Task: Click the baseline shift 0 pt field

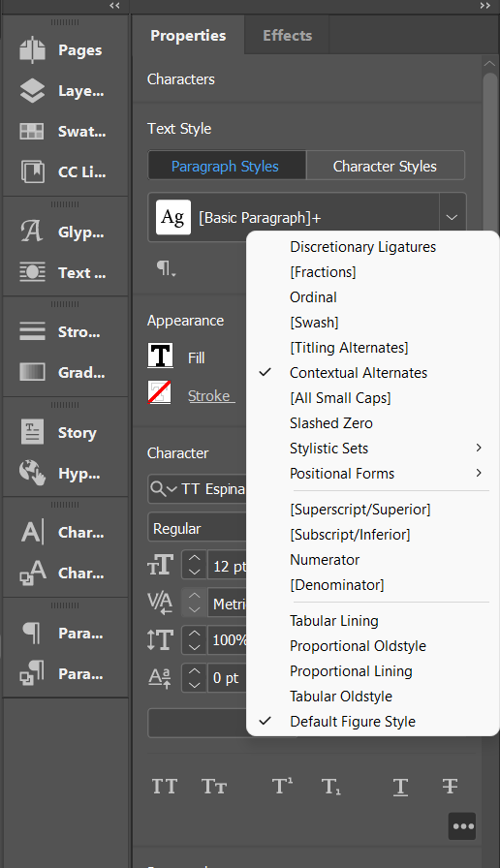Action: 228,678
